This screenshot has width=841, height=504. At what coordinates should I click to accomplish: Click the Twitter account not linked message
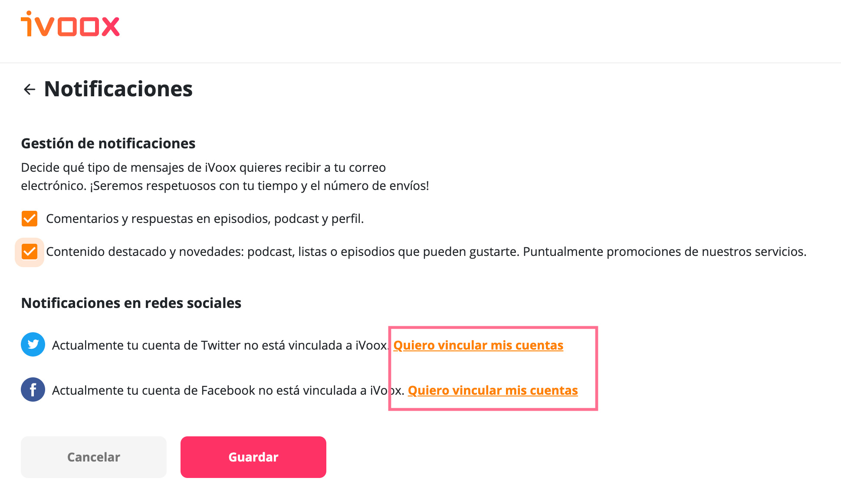click(220, 345)
